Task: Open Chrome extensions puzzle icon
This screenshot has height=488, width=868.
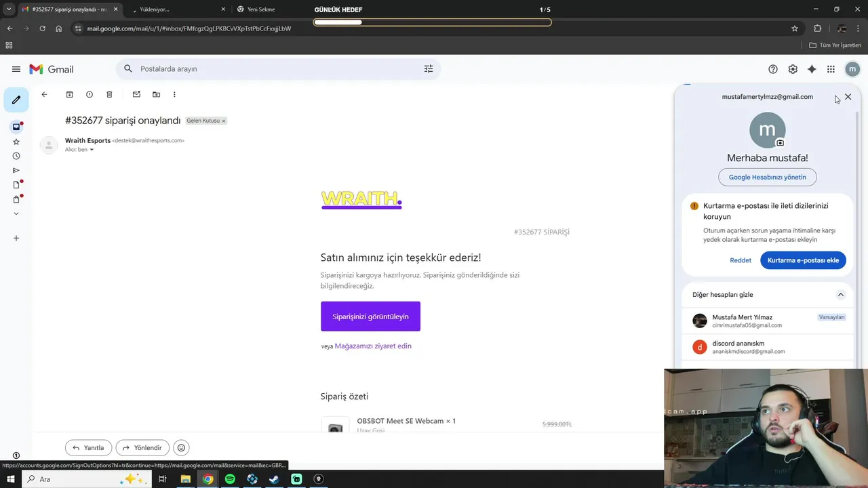Action: click(x=817, y=28)
